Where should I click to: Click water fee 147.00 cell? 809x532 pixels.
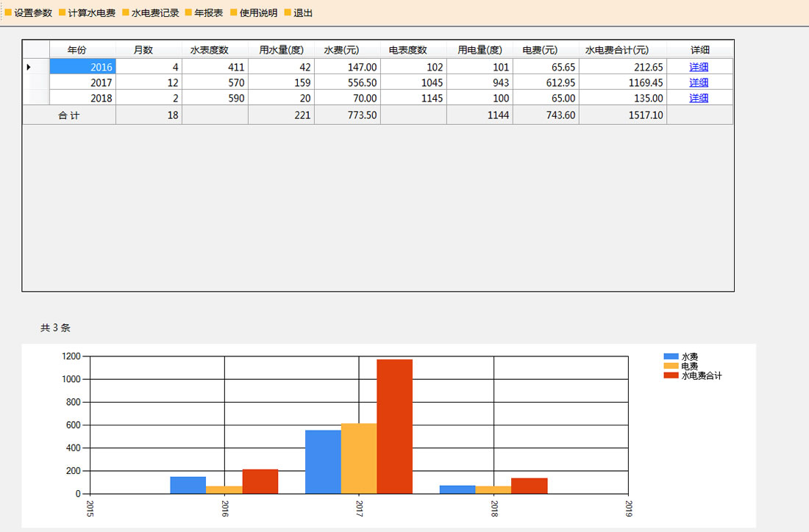(x=347, y=67)
